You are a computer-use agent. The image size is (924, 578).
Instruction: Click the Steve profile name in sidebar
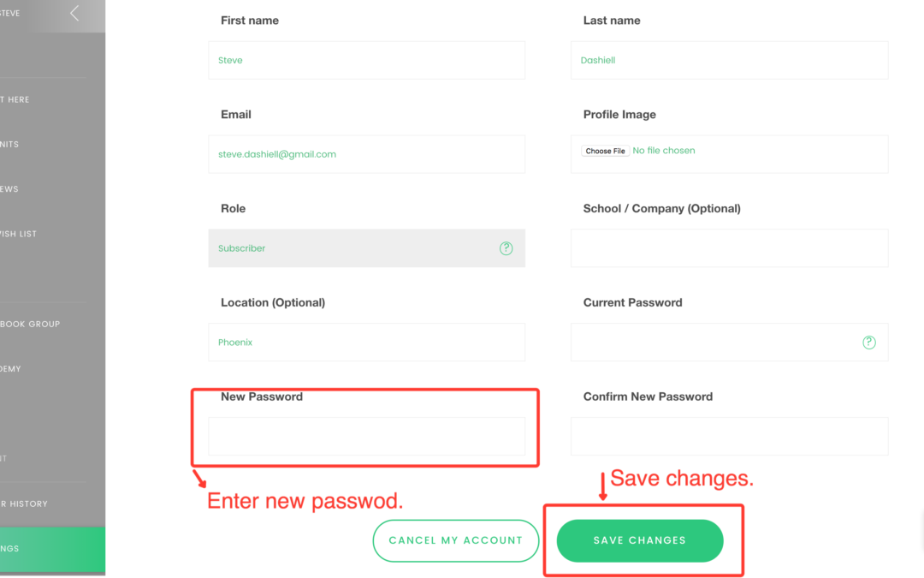[x=10, y=14]
